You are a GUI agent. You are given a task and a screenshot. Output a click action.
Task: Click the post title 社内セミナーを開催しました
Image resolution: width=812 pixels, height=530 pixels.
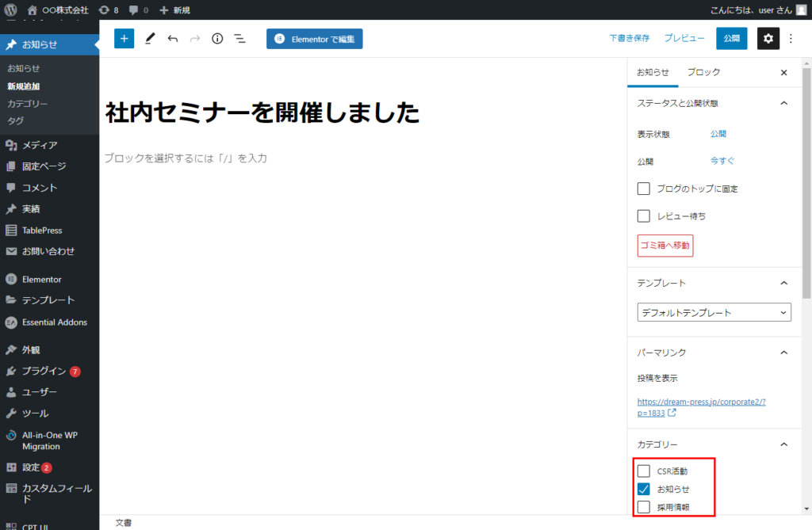click(x=262, y=113)
